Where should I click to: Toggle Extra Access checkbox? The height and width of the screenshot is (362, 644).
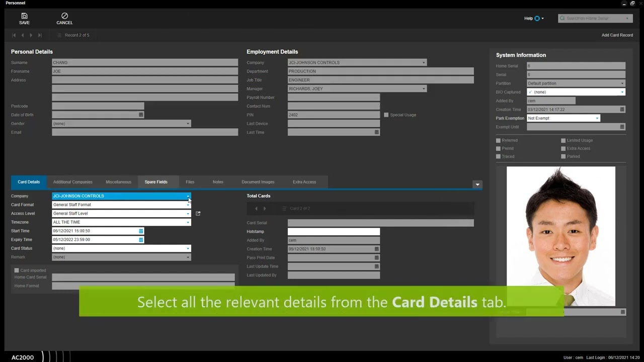563,149
